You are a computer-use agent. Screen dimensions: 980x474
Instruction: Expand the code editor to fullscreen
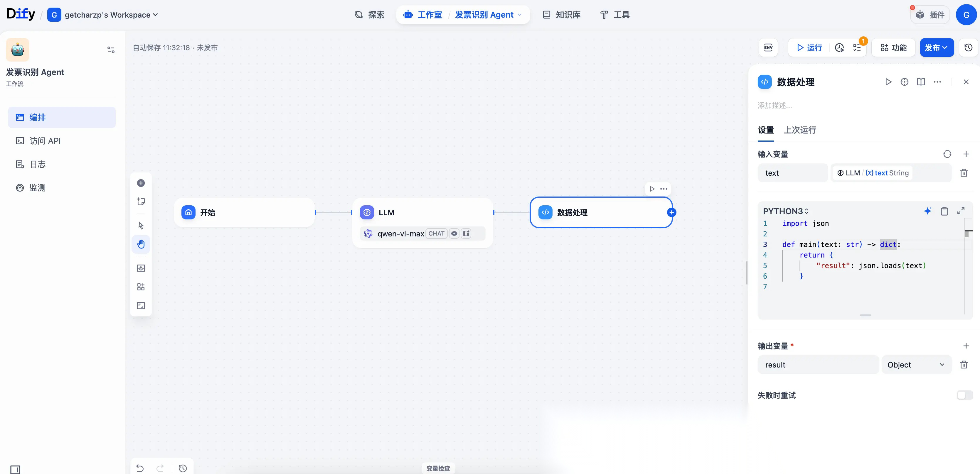[961, 211]
